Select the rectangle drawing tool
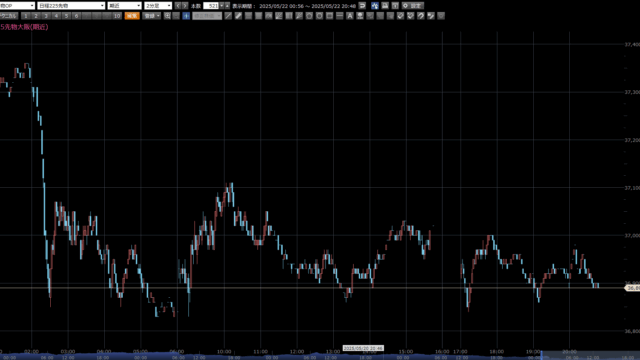 click(x=329, y=16)
